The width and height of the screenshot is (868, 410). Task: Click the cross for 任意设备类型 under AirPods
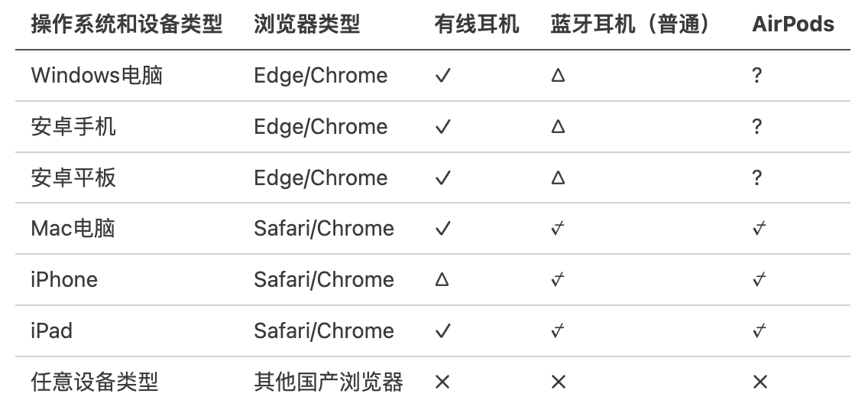(759, 382)
